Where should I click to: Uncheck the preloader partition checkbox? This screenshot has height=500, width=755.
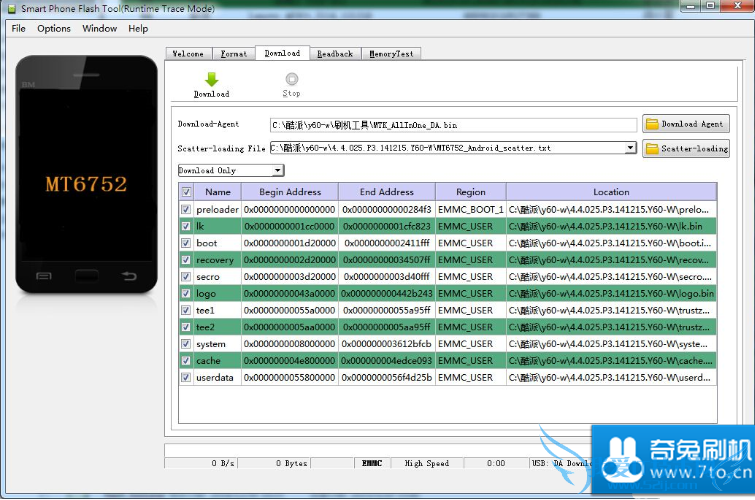click(186, 210)
